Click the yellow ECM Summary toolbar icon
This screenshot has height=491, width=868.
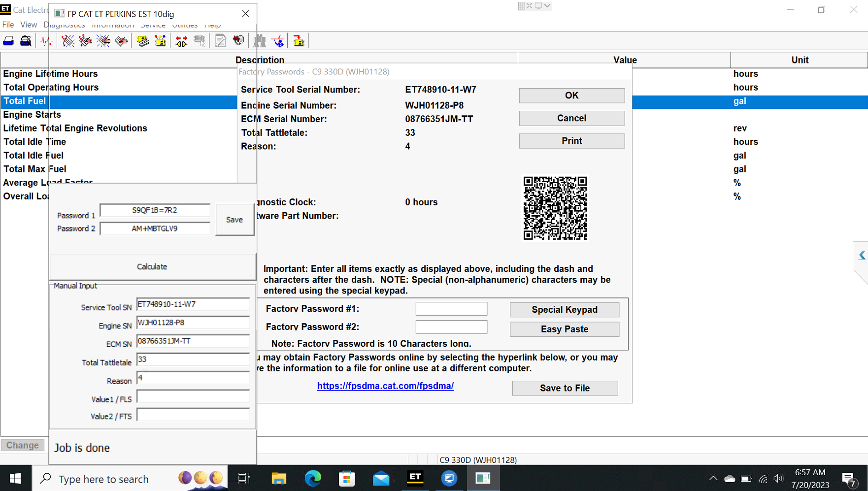coord(142,40)
